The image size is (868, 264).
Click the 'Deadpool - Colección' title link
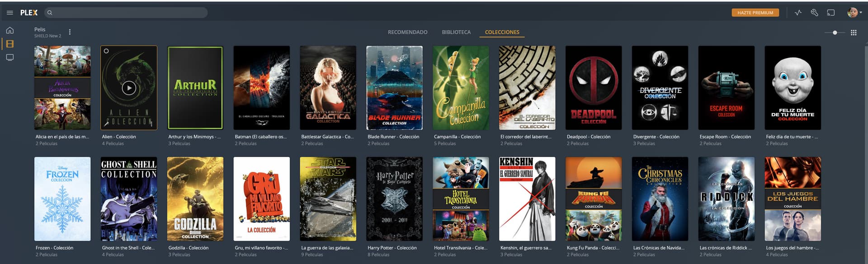tap(590, 137)
